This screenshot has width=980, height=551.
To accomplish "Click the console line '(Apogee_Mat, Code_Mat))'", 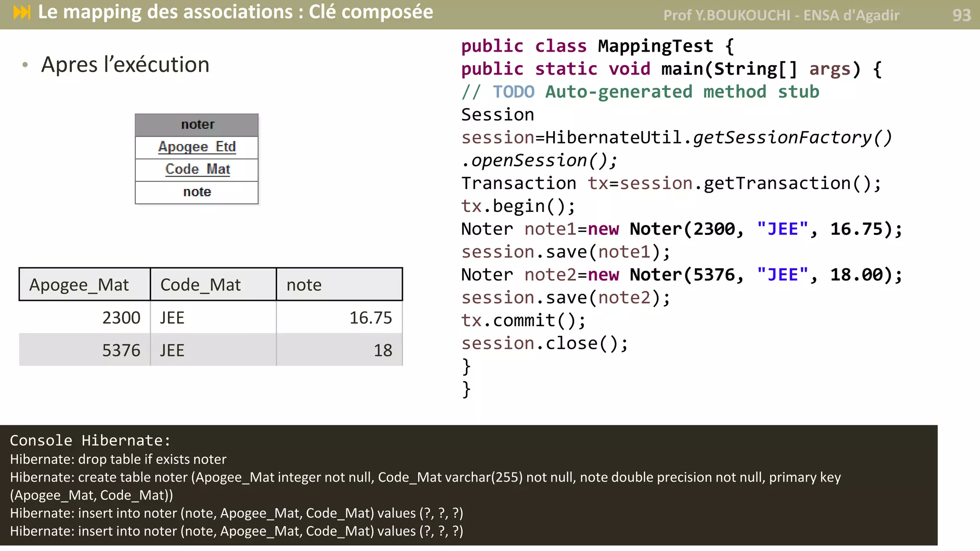I will tap(92, 496).
